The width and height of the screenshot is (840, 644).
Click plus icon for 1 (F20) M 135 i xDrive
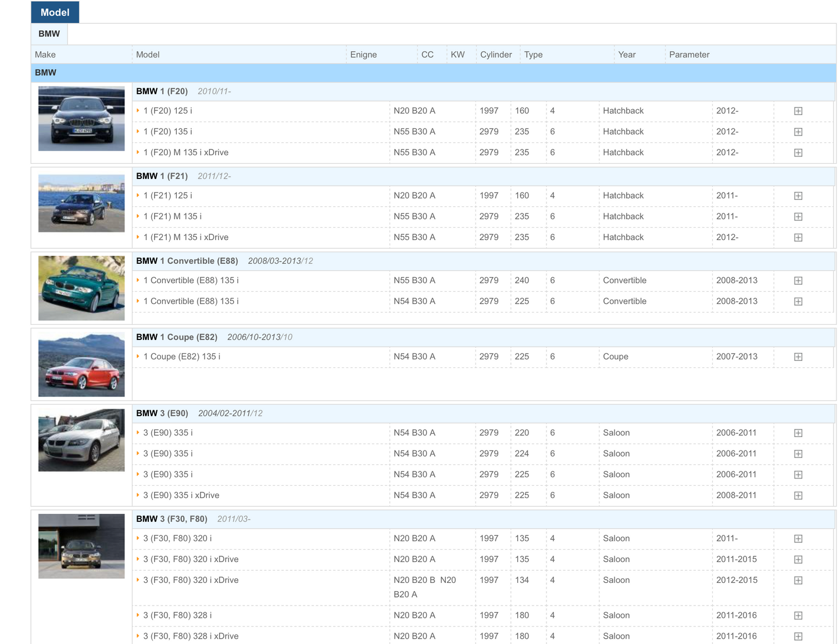tap(798, 153)
